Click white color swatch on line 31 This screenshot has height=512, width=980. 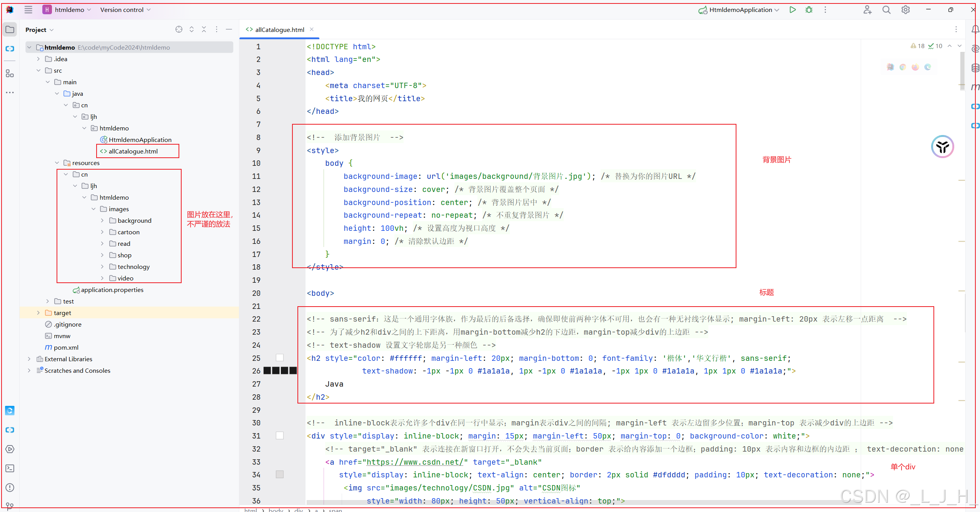[x=280, y=435]
